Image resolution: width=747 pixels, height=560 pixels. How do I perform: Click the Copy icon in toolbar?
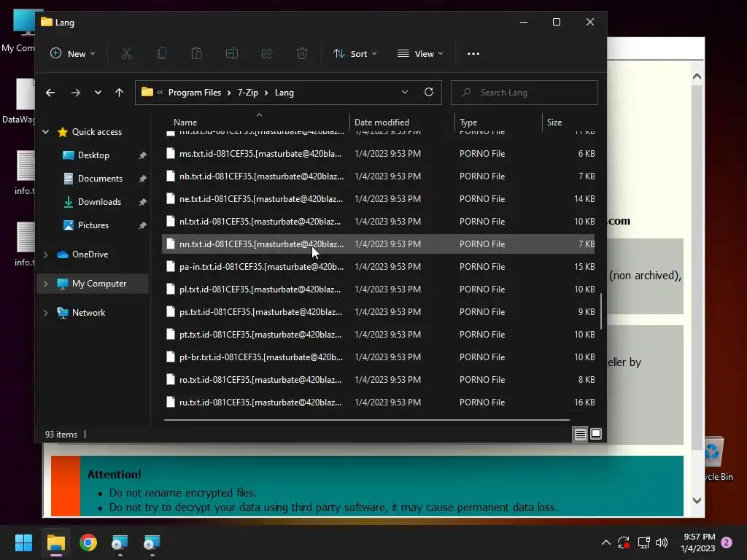click(x=162, y=54)
